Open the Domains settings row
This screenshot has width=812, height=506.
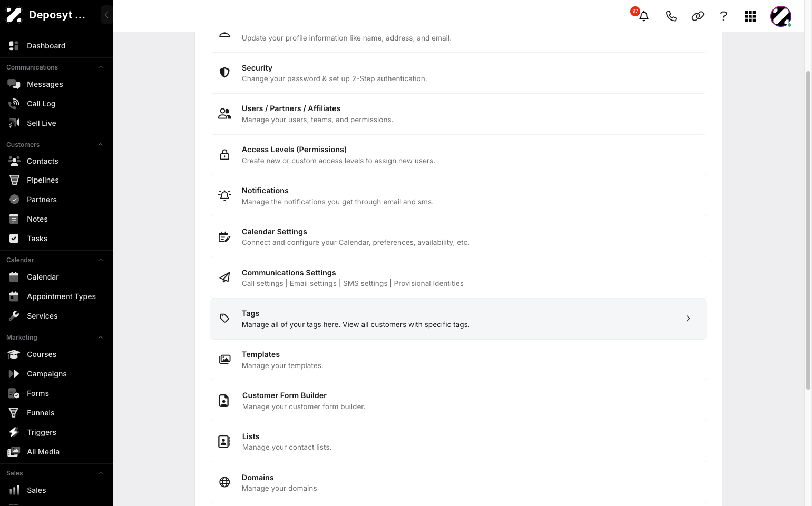point(458,483)
